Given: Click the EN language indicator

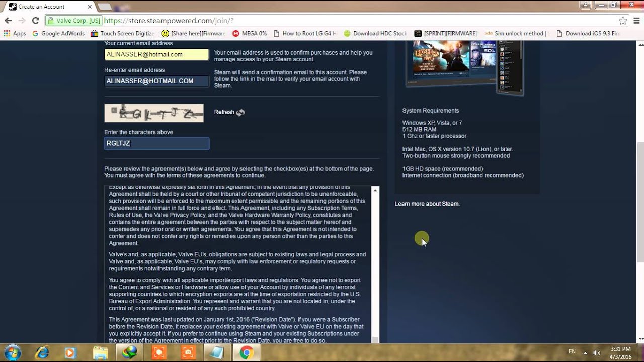Looking at the screenshot, I should point(572,352).
